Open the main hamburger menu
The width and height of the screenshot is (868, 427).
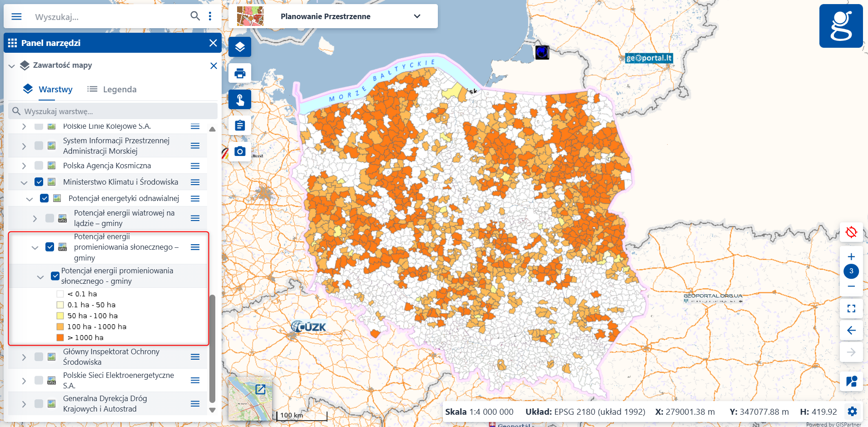point(16,17)
